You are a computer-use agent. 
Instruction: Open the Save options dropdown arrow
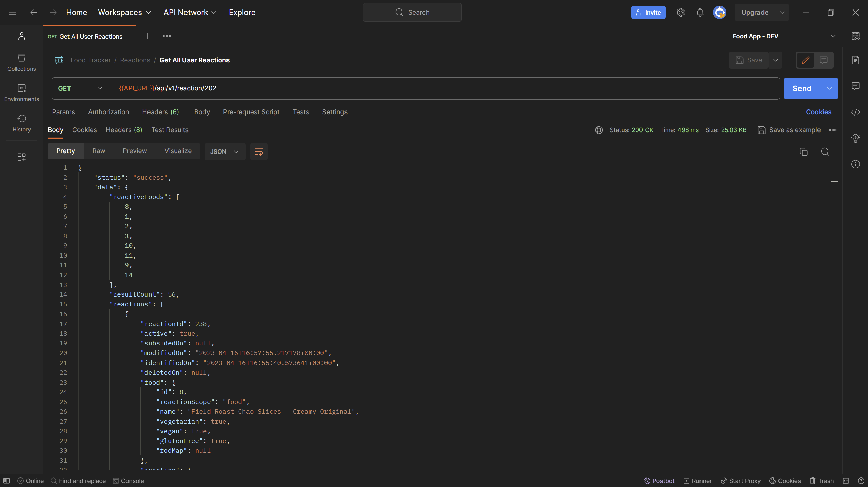pyautogui.click(x=776, y=60)
